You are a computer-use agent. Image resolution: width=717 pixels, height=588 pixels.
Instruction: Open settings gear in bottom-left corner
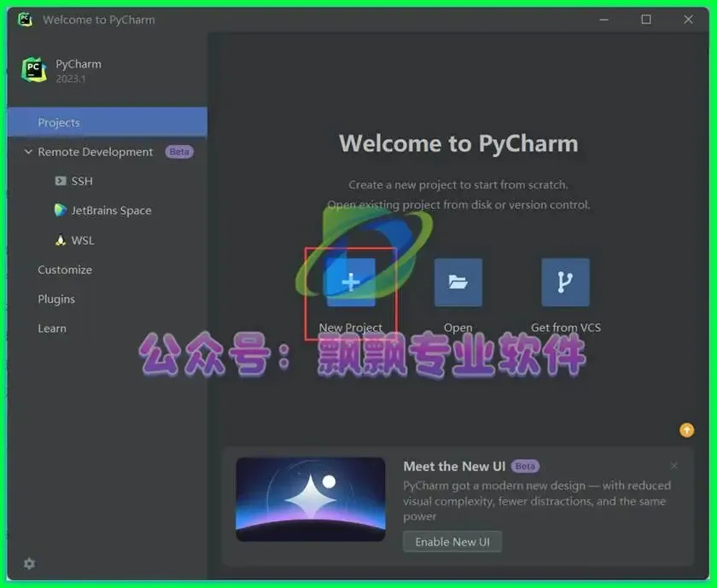coord(29,563)
